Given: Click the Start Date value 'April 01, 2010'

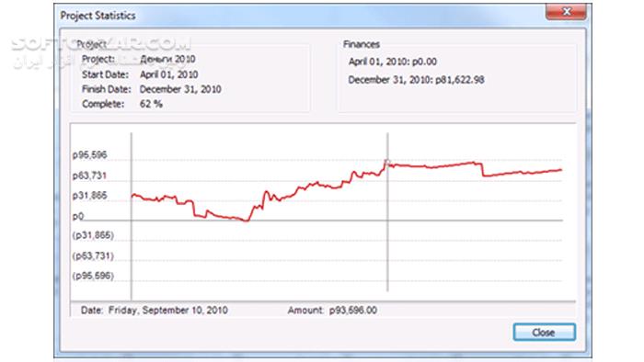Looking at the screenshot, I should [x=168, y=74].
